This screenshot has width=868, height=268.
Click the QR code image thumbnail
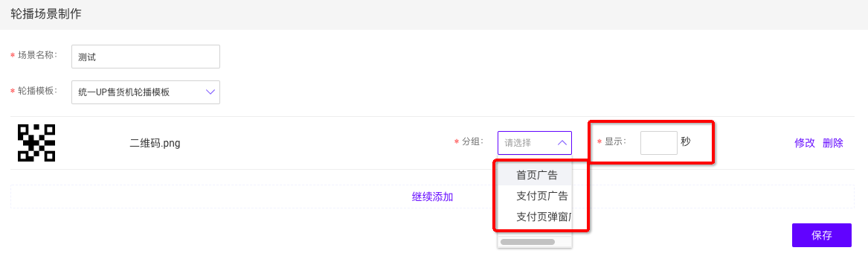[36, 143]
